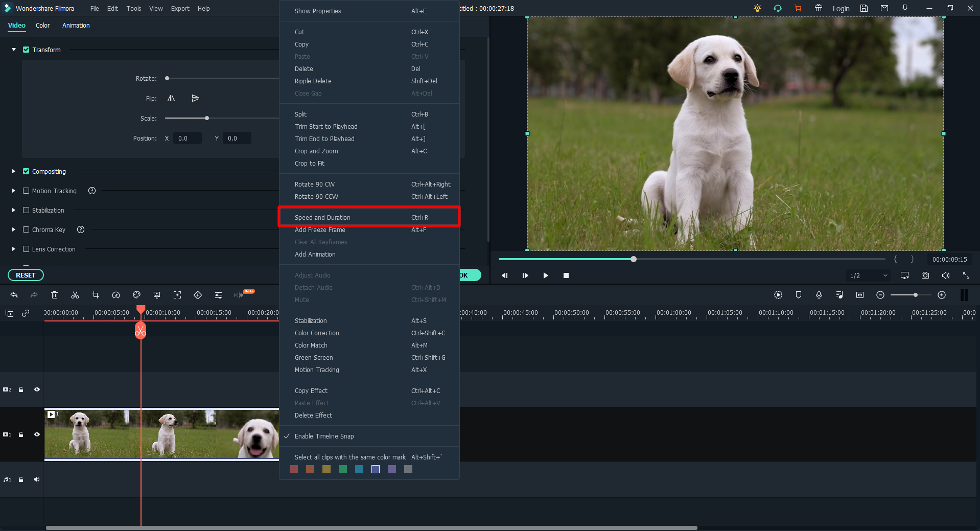The image size is (980, 531).
Task: Click the undo arrow in timeline toolbar
Action: [x=14, y=295]
